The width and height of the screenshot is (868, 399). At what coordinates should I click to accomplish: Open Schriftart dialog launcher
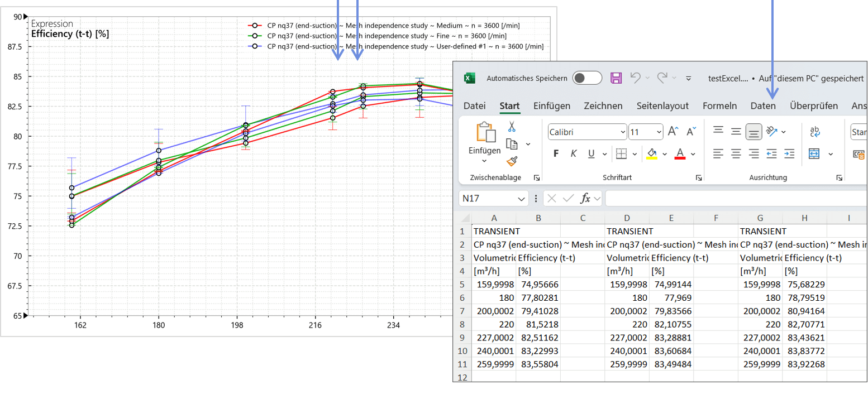pos(698,177)
